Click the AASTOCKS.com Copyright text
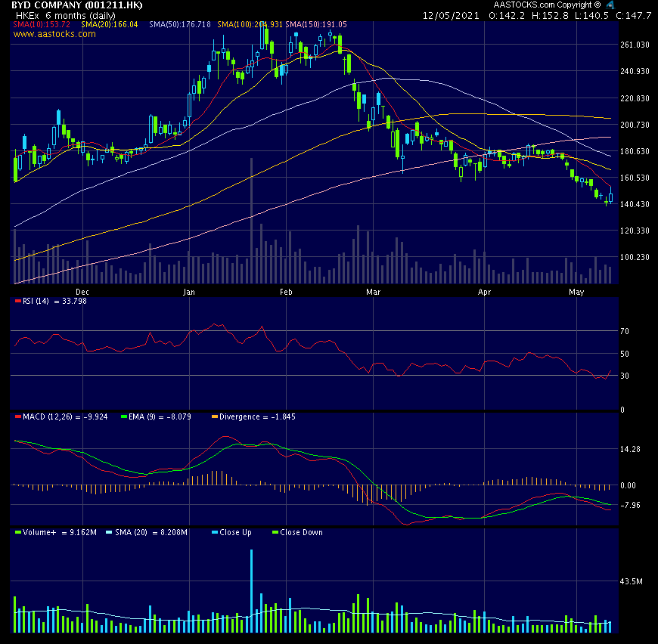Screen dimensions: 658x644 point(548,5)
